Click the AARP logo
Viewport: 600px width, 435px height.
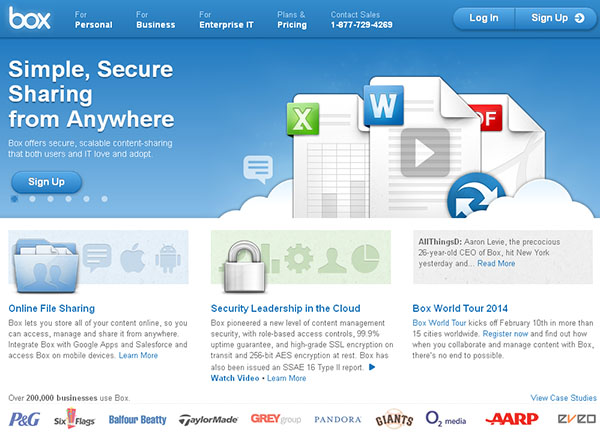point(512,419)
